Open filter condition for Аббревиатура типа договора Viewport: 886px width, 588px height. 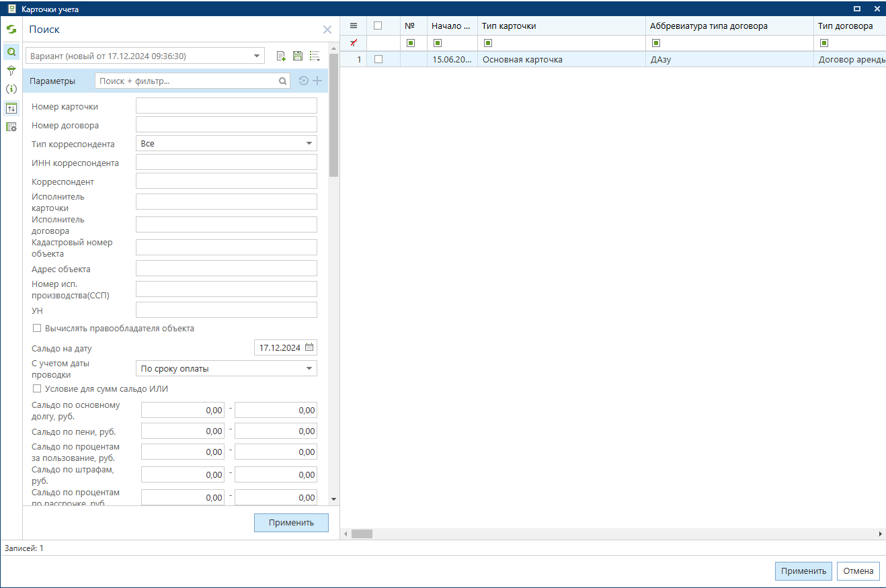(656, 43)
